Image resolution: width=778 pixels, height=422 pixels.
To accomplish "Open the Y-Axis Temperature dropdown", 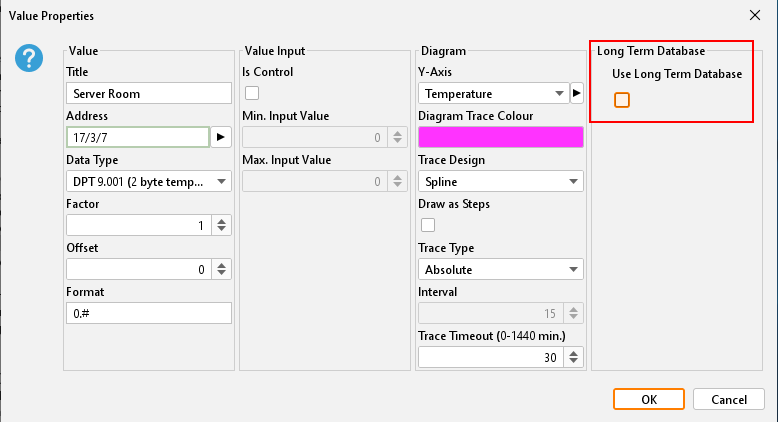I will 493,94.
